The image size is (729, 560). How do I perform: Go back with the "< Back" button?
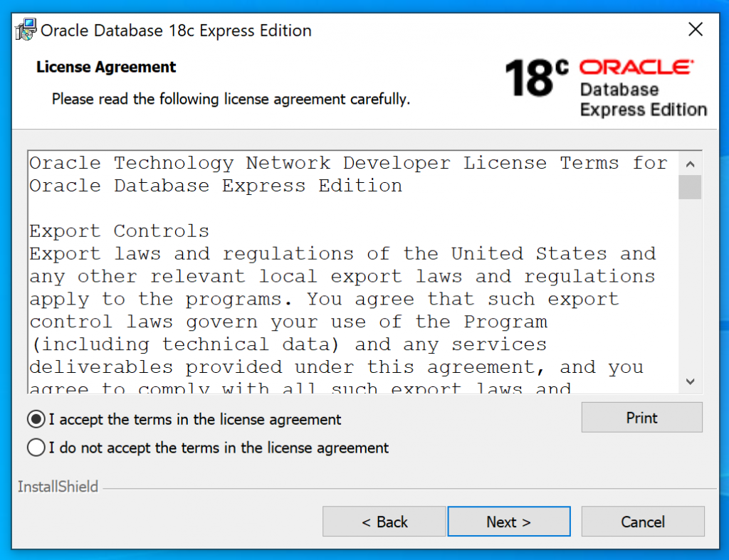point(384,522)
